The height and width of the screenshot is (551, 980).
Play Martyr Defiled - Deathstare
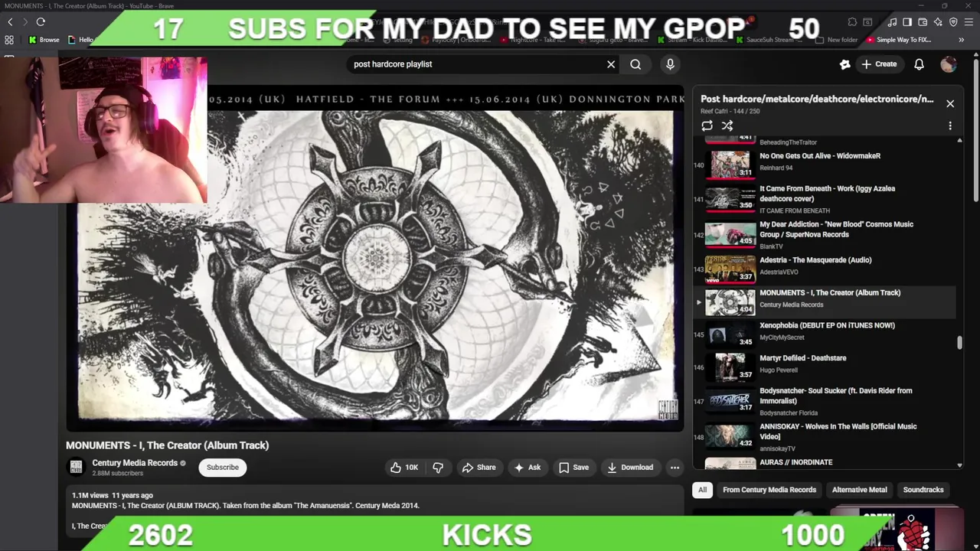pyautogui.click(x=823, y=367)
